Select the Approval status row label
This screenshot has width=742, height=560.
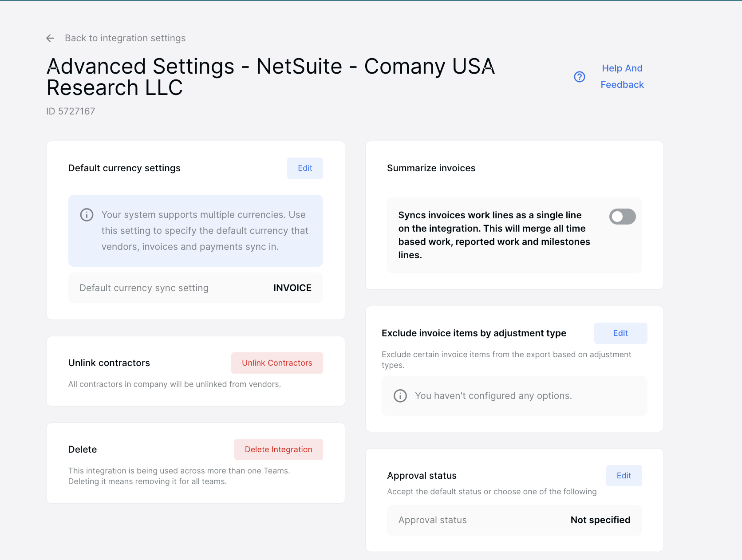coord(432,520)
